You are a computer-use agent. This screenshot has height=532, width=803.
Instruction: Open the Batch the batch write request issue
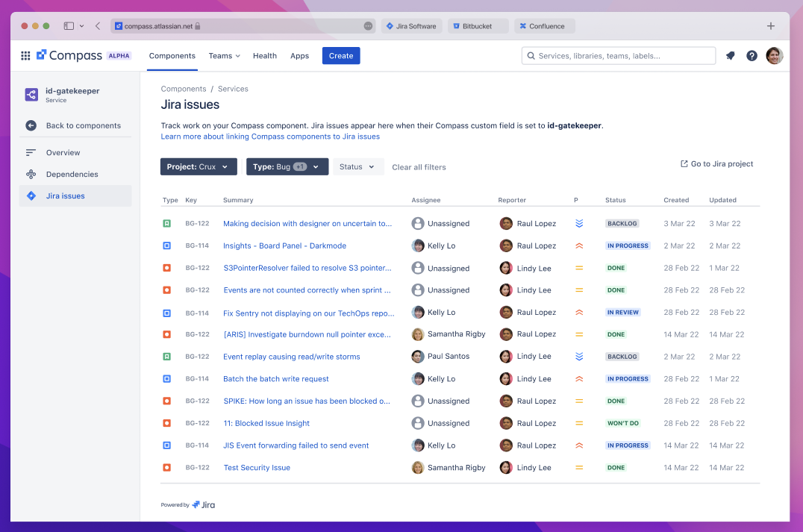(x=276, y=379)
